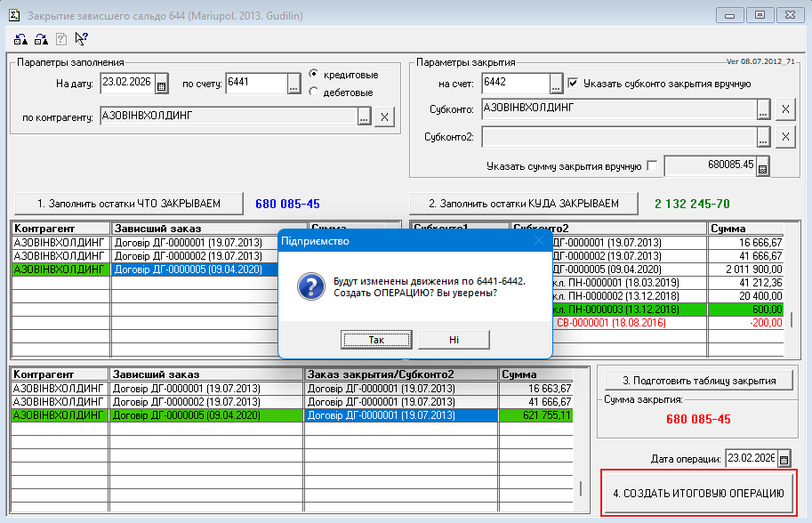Decline the dialog with 'Ні' button
The image size is (812, 523).
click(454, 340)
